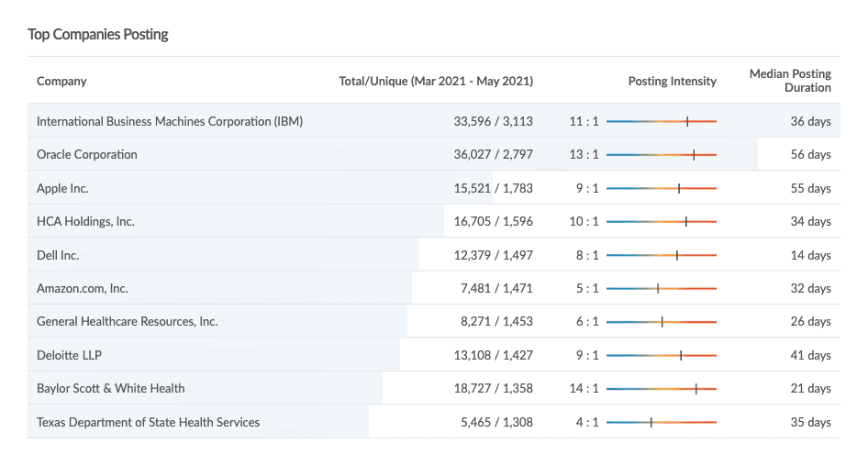Image resolution: width=868 pixels, height=466 pixels.
Task: Open Texas Department of State Health Services
Action: coord(149,422)
